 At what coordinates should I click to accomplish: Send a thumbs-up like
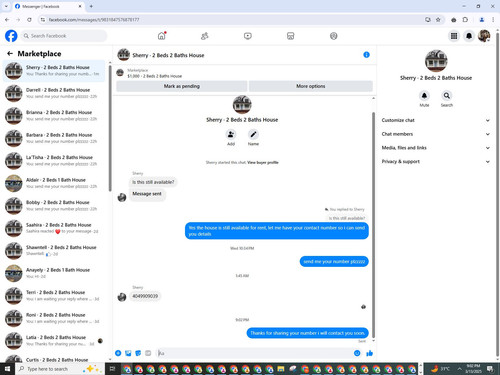(369, 353)
